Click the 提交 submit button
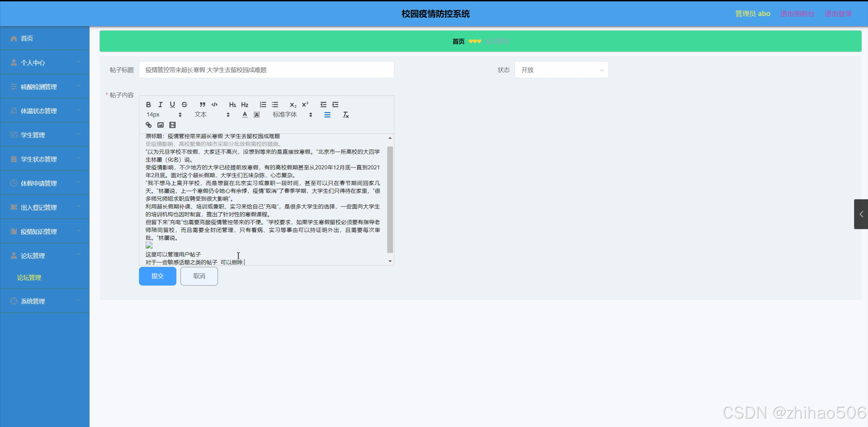Image resolution: width=868 pixels, height=427 pixels. [x=157, y=276]
